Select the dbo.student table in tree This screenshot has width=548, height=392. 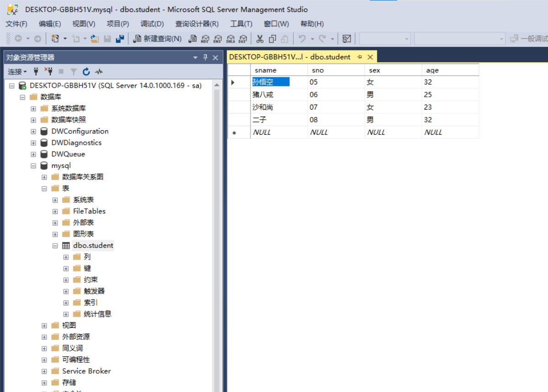93,246
